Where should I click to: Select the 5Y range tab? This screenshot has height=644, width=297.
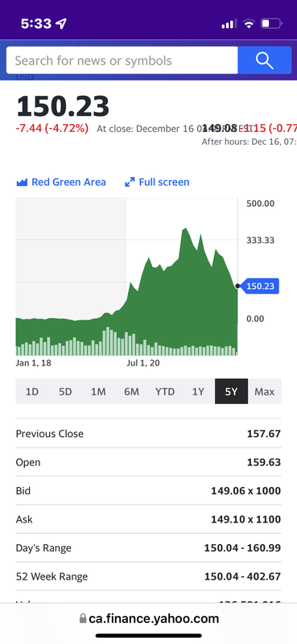[231, 391]
